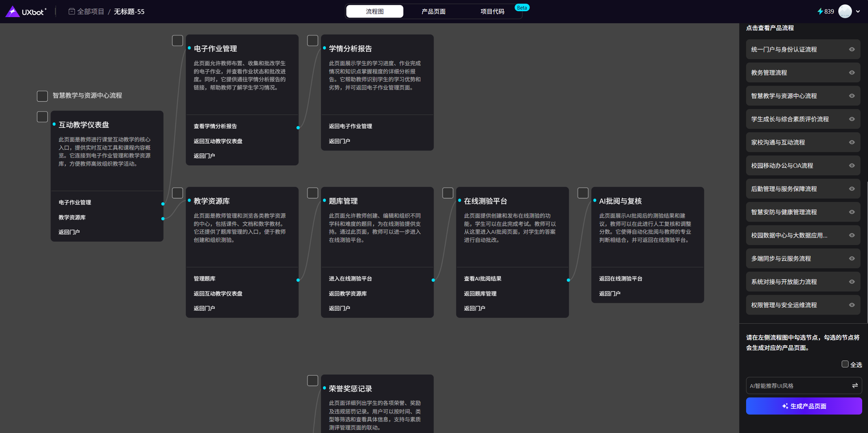This screenshot has height=433, width=868.
Task: Select 学生成长与综合素质评价流程 flow
Action: coord(803,119)
